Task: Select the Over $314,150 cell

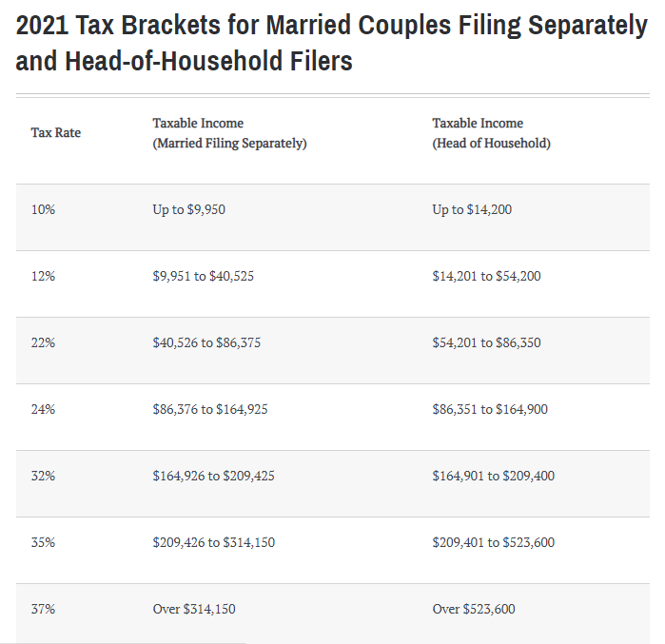Action: click(x=193, y=609)
